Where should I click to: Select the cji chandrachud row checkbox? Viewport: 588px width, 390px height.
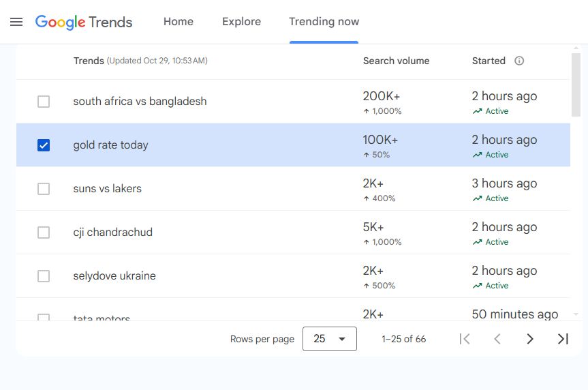pyautogui.click(x=44, y=232)
